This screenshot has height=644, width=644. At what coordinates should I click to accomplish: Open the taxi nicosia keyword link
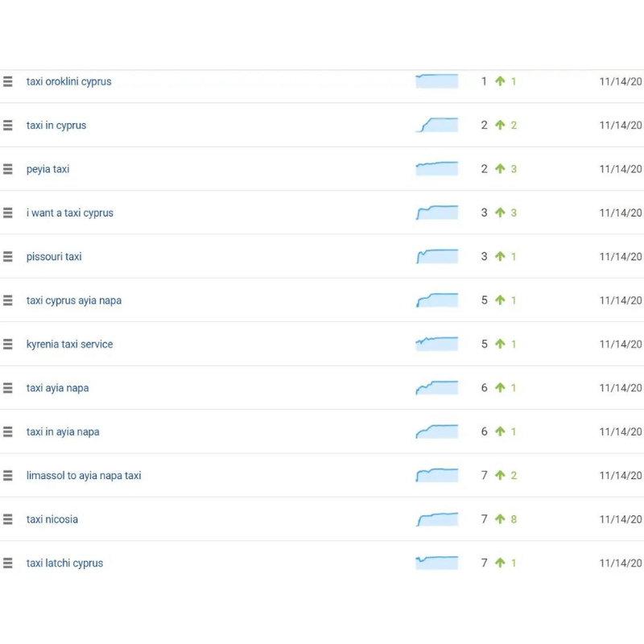pos(52,519)
